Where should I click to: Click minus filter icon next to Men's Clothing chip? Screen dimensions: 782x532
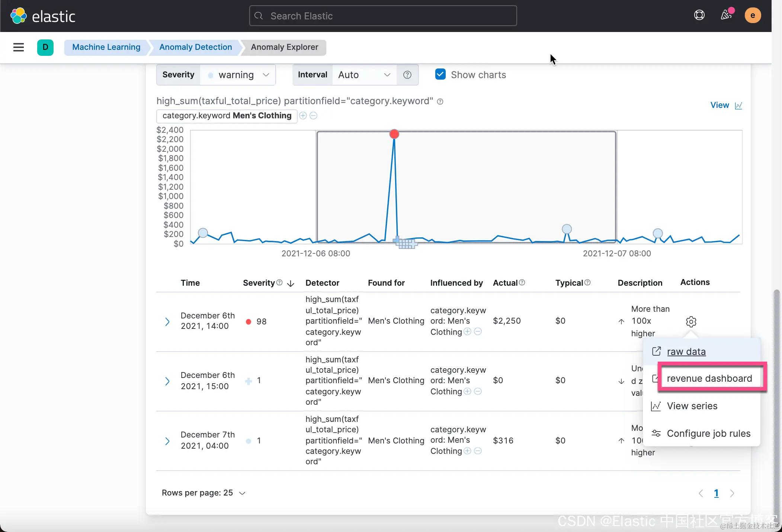coord(314,116)
